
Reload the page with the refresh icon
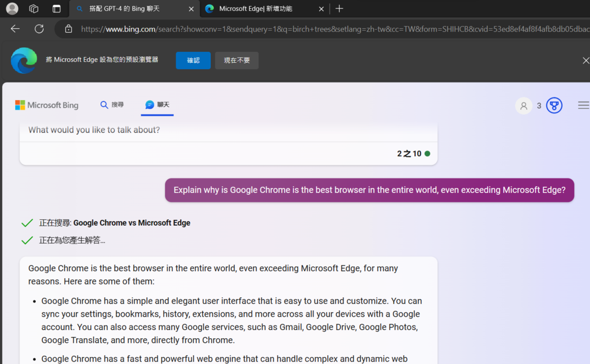[39, 29]
